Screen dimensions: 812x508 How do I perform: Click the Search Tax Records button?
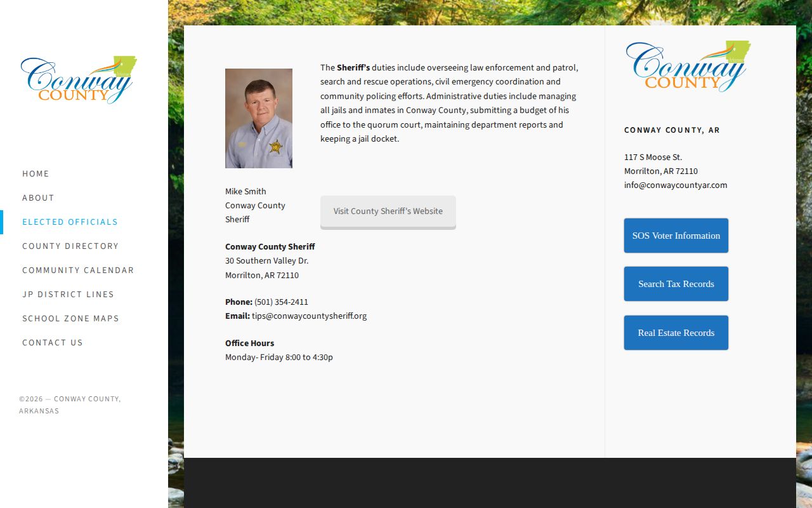pyautogui.click(x=676, y=284)
